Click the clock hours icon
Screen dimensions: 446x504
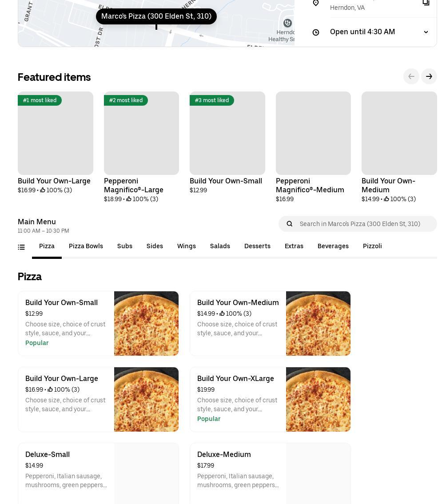click(316, 32)
